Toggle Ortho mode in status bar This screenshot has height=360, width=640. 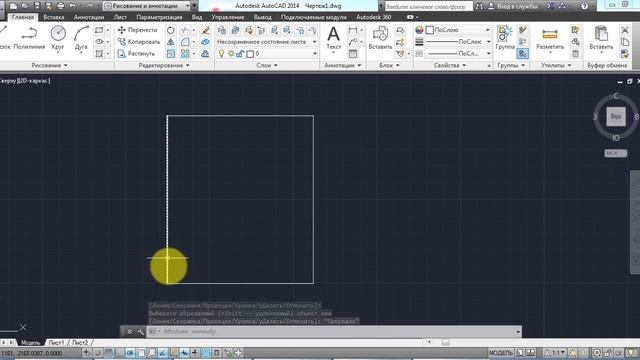tap(119, 353)
